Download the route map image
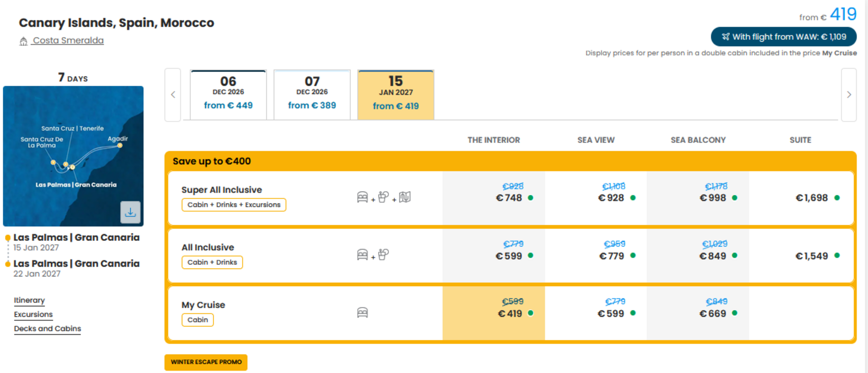 click(130, 212)
